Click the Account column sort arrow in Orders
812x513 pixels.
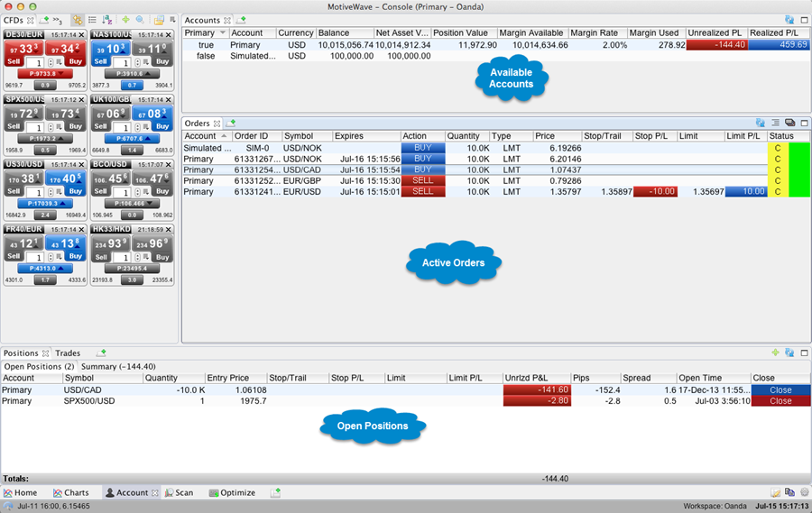point(225,136)
